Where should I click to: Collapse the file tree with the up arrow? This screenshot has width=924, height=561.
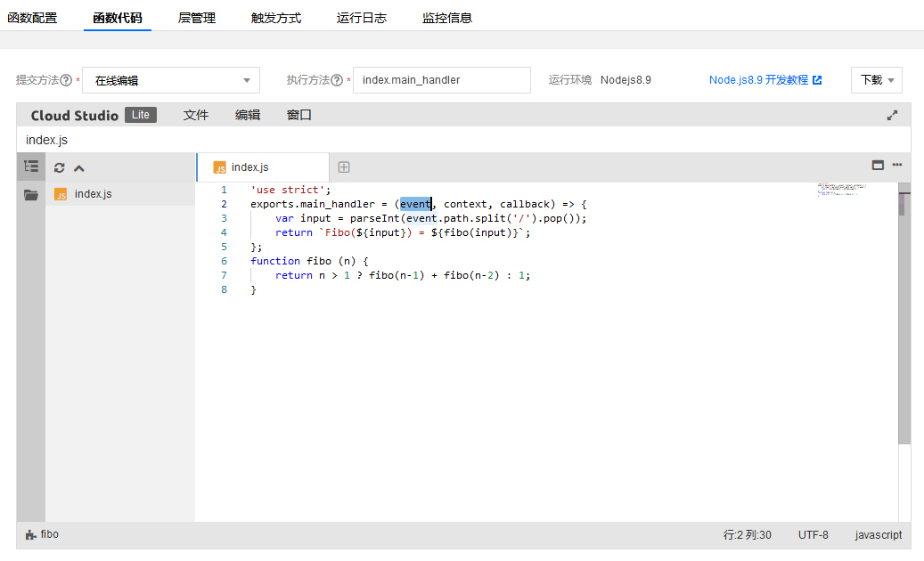[x=79, y=167]
